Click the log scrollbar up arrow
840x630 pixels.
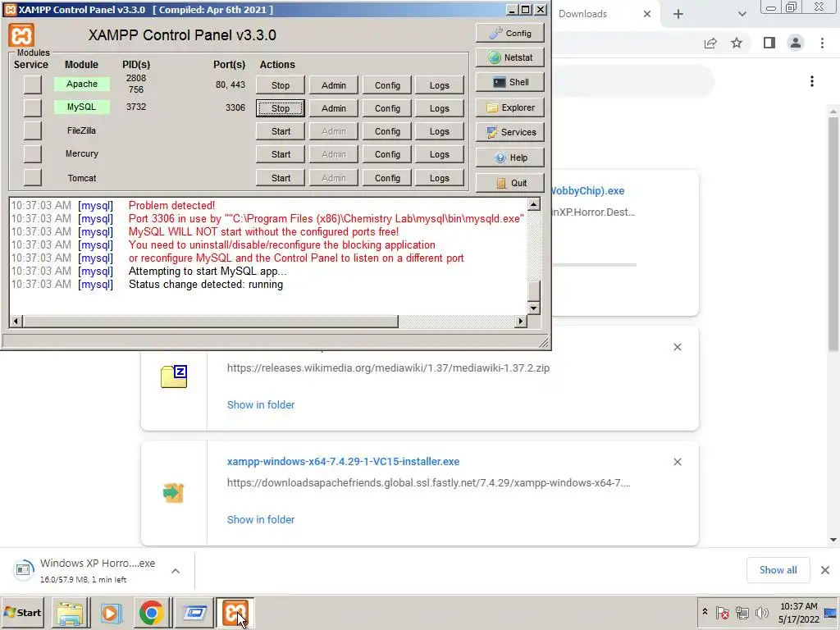tap(533, 204)
